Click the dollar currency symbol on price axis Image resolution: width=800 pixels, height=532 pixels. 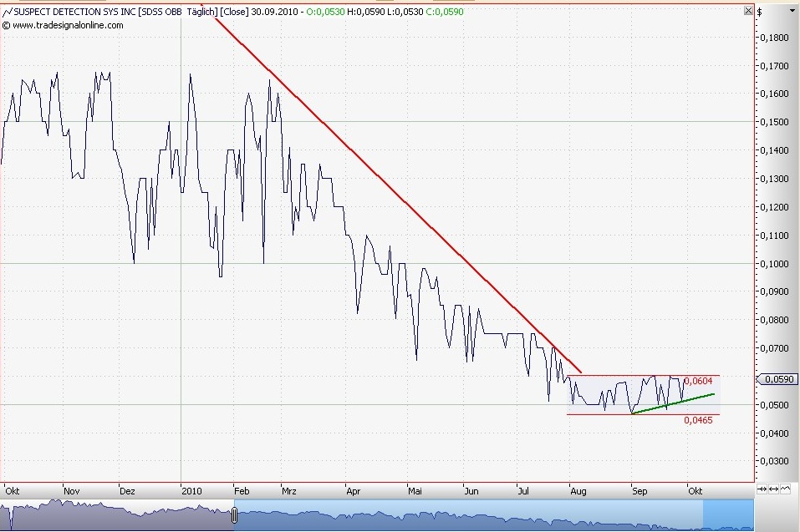tap(760, 12)
